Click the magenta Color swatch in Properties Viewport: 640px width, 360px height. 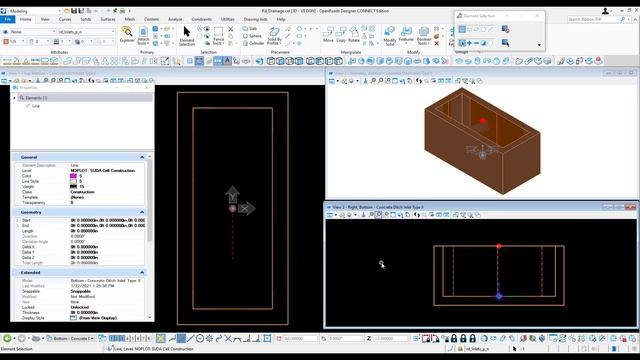(x=73, y=176)
